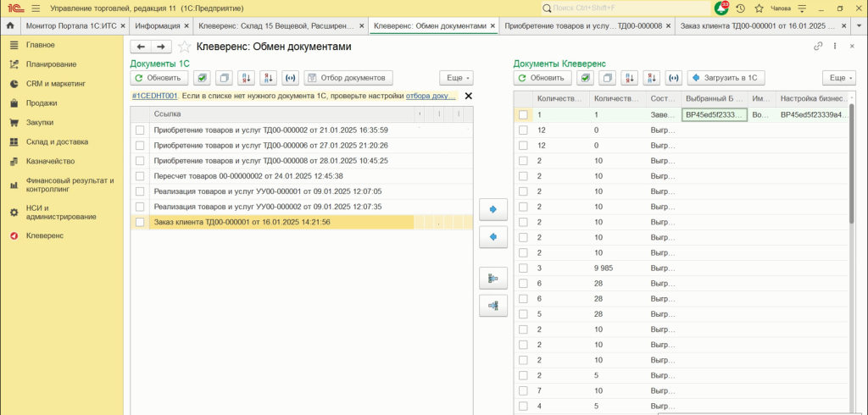Image resolution: width=868 pixels, height=415 pixels.
Task: Open the CRM и маркетинг section
Action: click(x=61, y=84)
